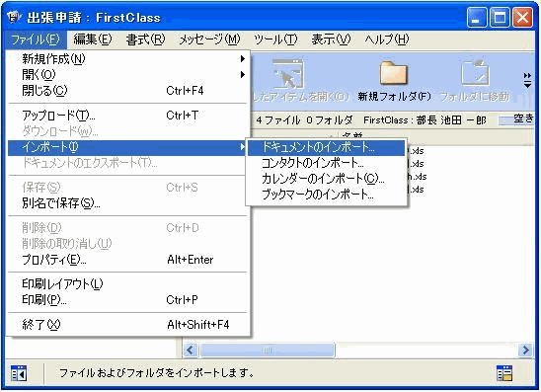This screenshot has width=541, height=392.
Task: Open the 編集(E) menu
Action: pos(93,39)
